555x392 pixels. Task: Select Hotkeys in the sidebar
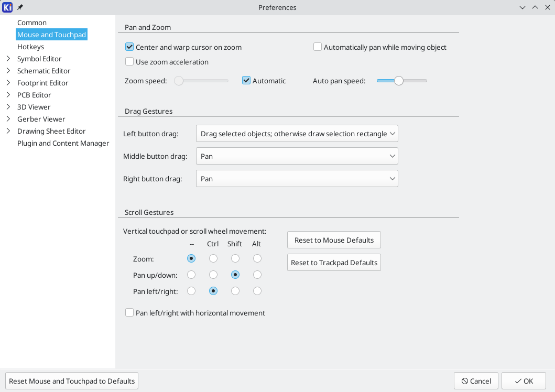(30, 46)
